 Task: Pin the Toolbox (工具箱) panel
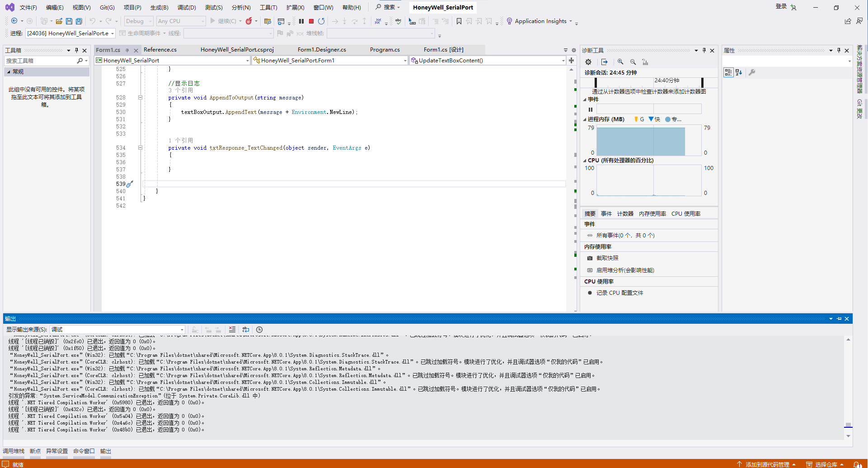click(76, 50)
